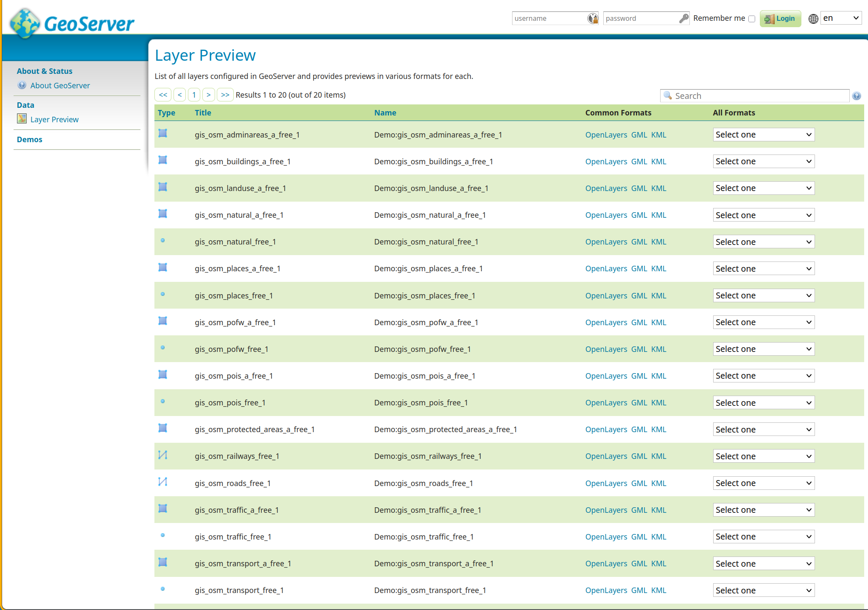Open All Formats dropdown for gis_osm_landuse_a_free_1
The height and width of the screenshot is (610, 868).
pyautogui.click(x=764, y=188)
